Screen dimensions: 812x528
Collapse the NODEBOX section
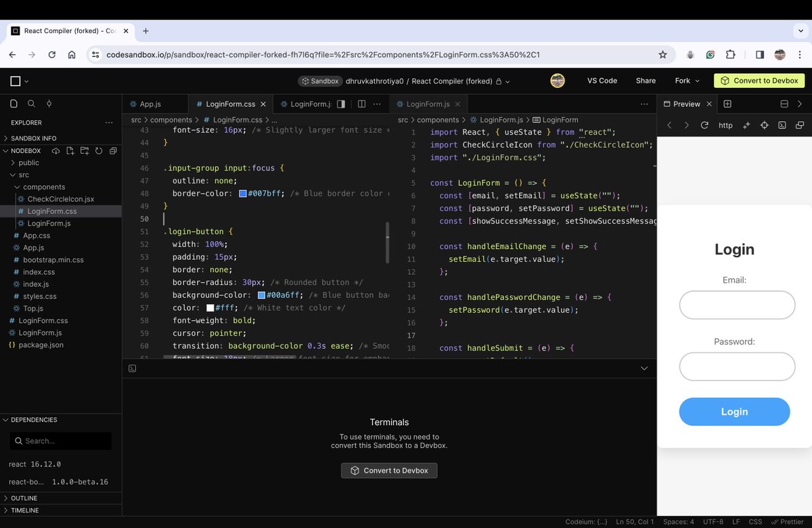click(x=7, y=150)
